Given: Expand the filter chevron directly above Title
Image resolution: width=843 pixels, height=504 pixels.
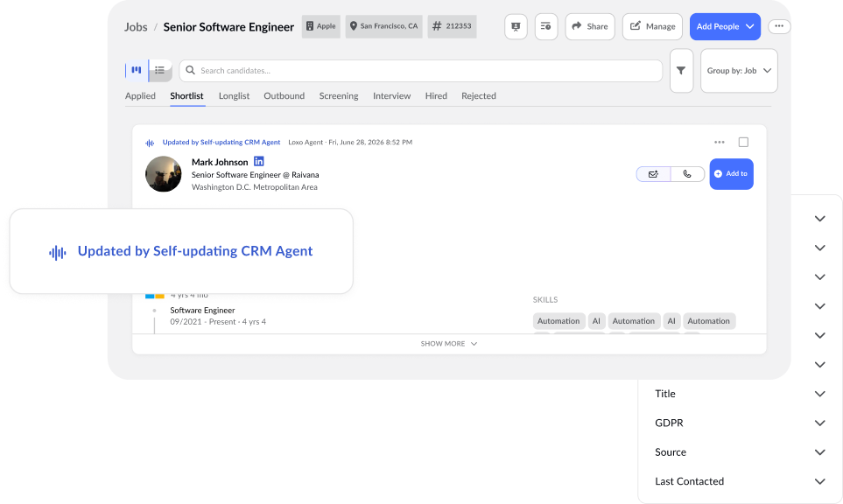Looking at the screenshot, I should tap(820, 365).
